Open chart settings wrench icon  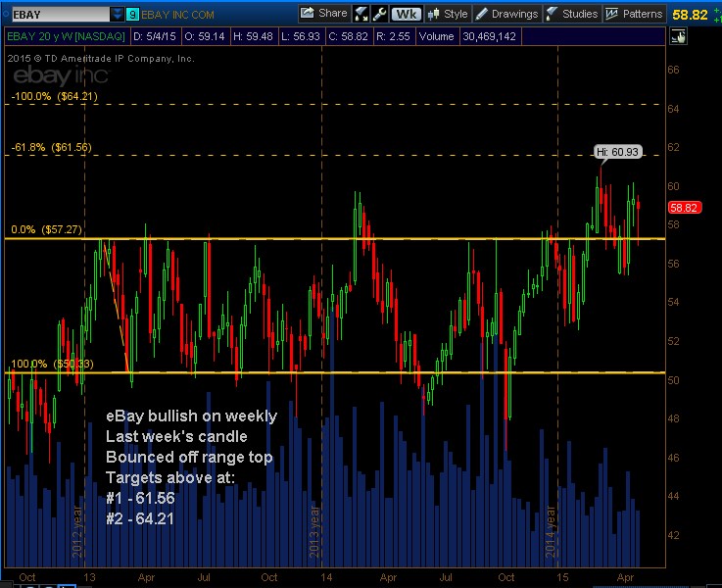pyautogui.click(x=379, y=14)
